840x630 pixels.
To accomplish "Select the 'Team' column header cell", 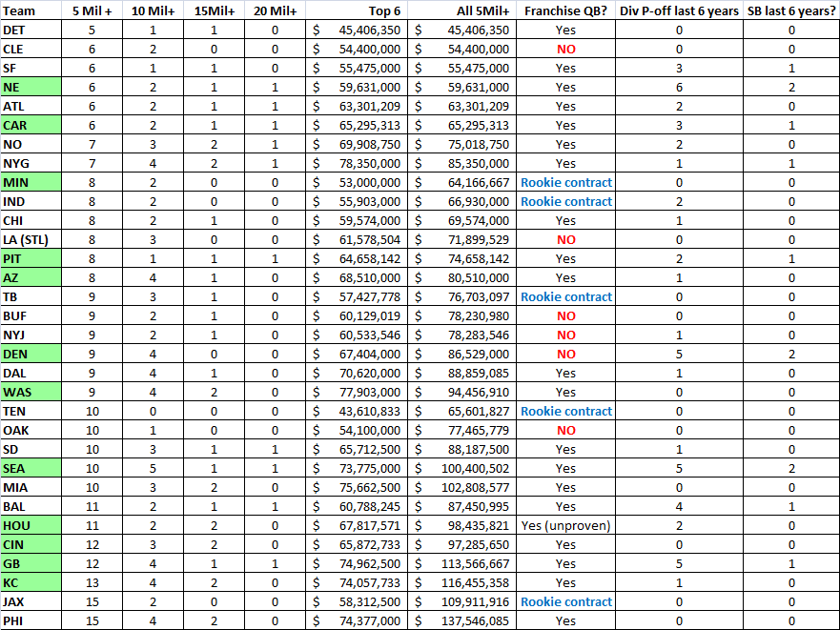I will (x=31, y=10).
